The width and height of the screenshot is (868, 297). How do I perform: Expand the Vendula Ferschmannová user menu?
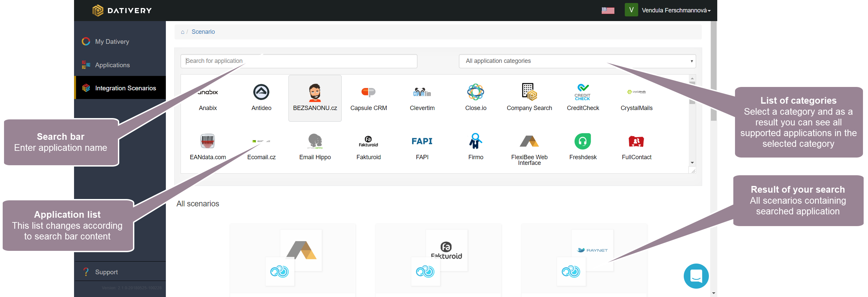(676, 10)
